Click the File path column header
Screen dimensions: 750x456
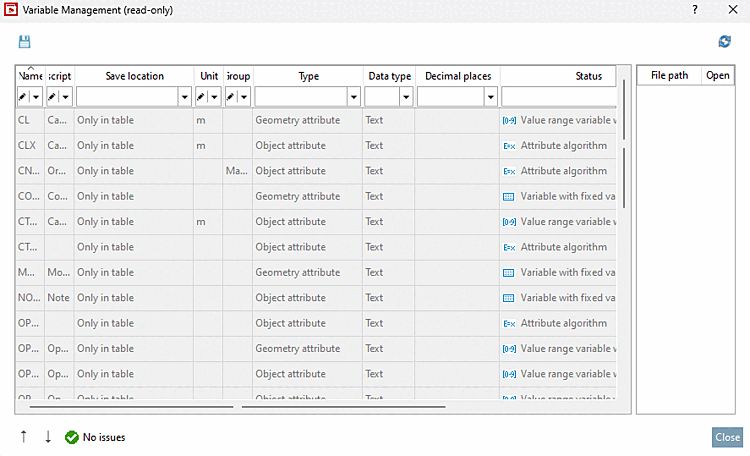(x=669, y=76)
